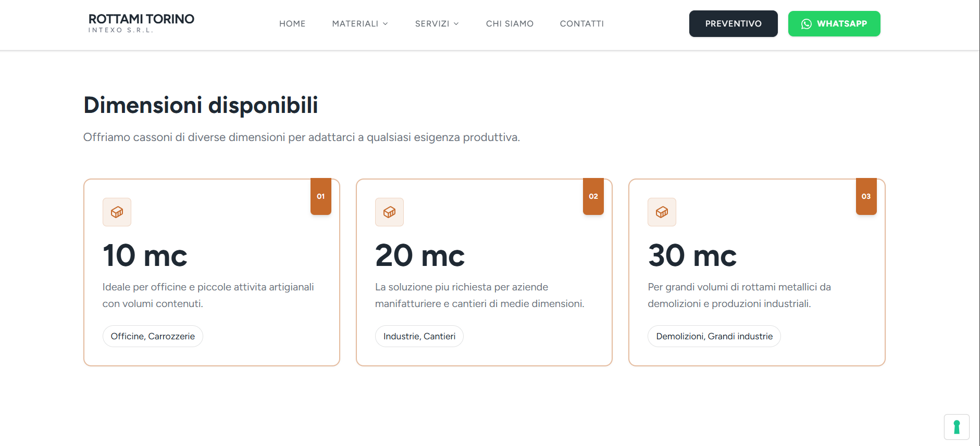Click the 03 badge on the third card
This screenshot has width=980, height=446.
point(866,196)
